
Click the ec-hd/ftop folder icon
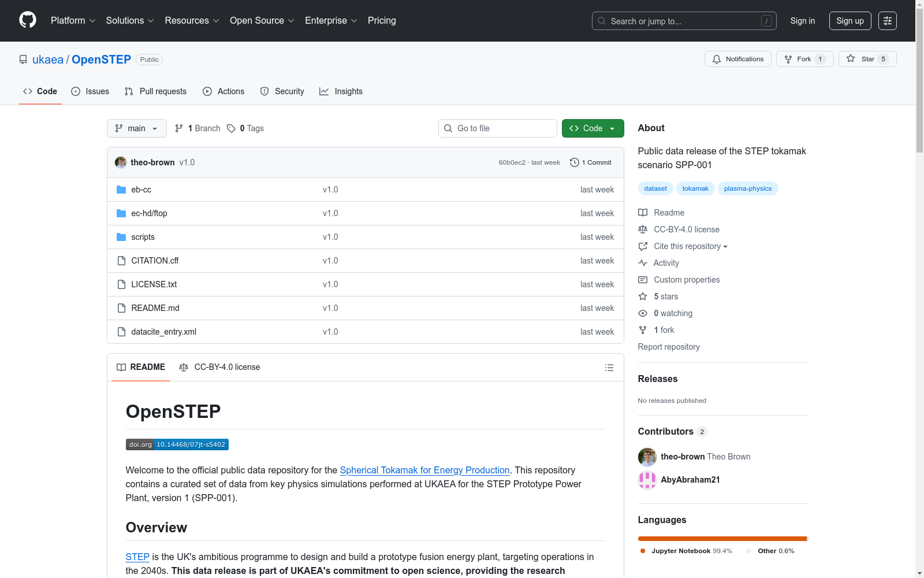[121, 213]
